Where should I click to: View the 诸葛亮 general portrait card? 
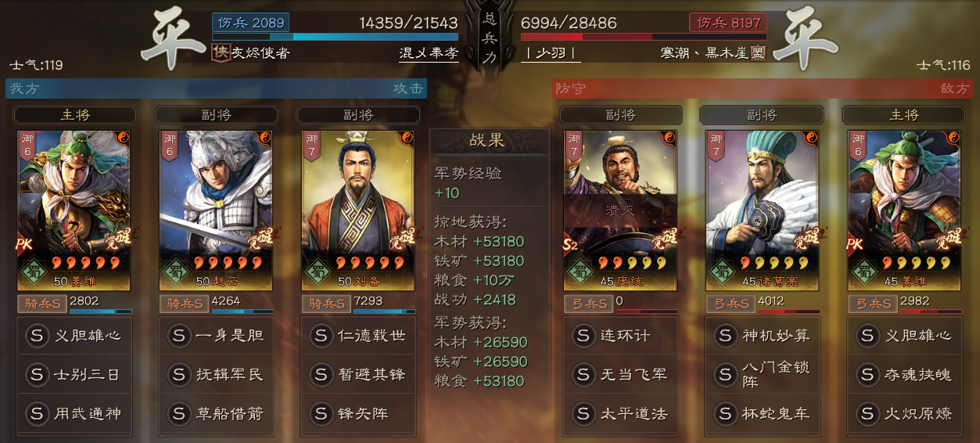tap(762, 211)
